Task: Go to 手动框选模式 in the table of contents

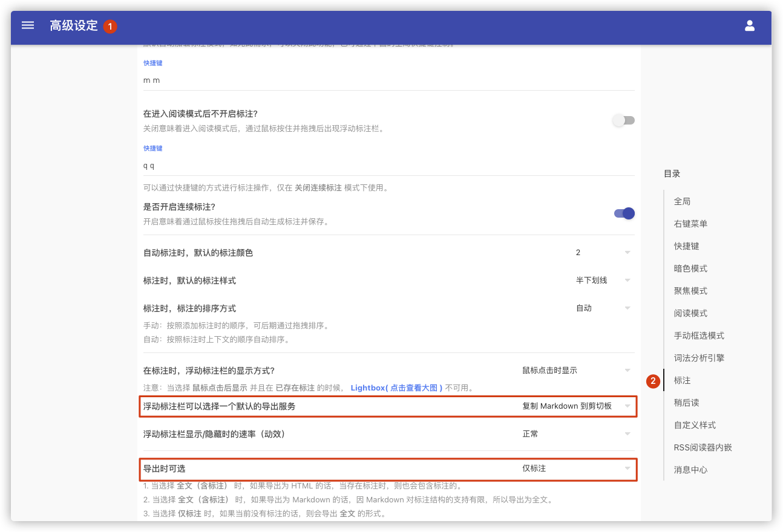Action: (x=699, y=336)
